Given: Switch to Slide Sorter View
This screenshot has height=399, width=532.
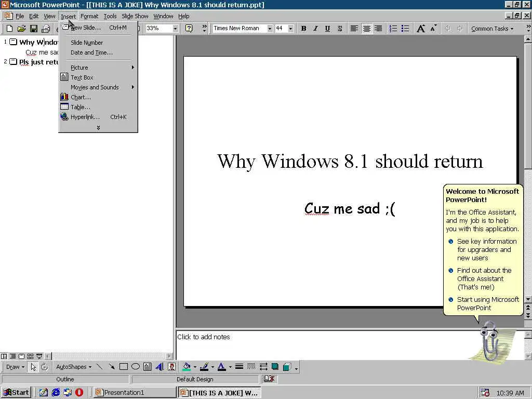Looking at the screenshot, I should (x=30, y=356).
